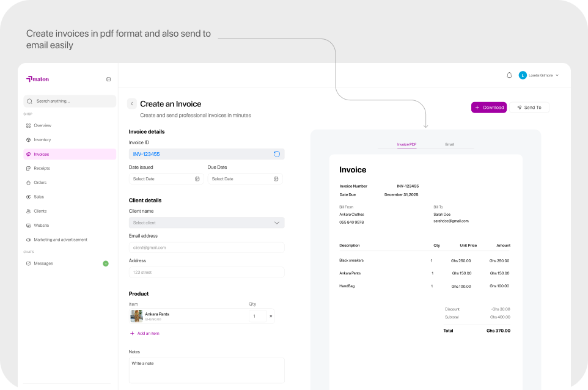Click the Ankara Pants product thumbnail
Image resolution: width=588 pixels, height=390 pixels.
click(x=136, y=316)
